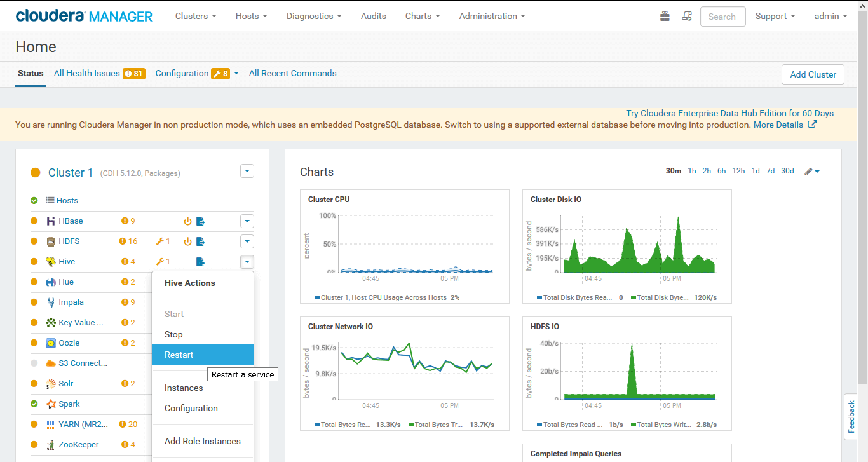Click HBase stale configuration restart icon
The height and width of the screenshot is (462, 868).
[x=187, y=221]
